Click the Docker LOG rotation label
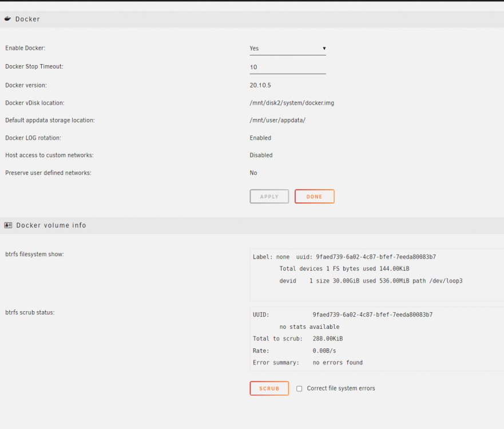The image size is (504, 429). coord(33,138)
